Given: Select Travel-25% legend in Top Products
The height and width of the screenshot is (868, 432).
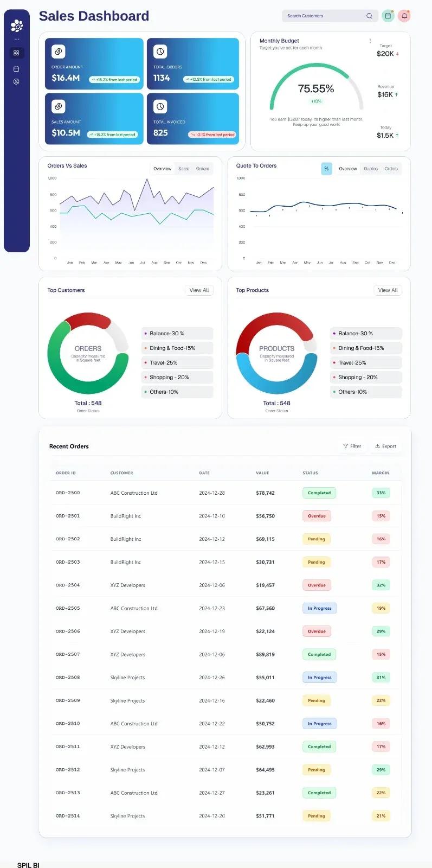Looking at the screenshot, I should click(x=366, y=362).
